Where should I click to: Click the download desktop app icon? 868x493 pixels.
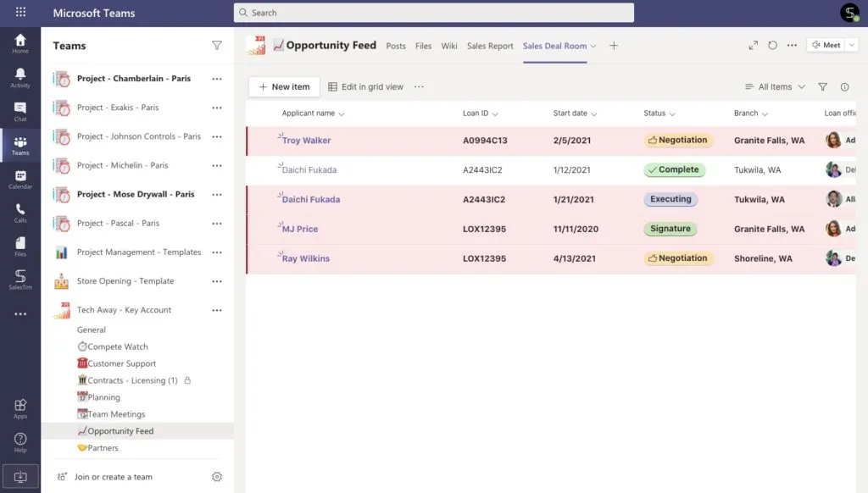click(x=20, y=476)
